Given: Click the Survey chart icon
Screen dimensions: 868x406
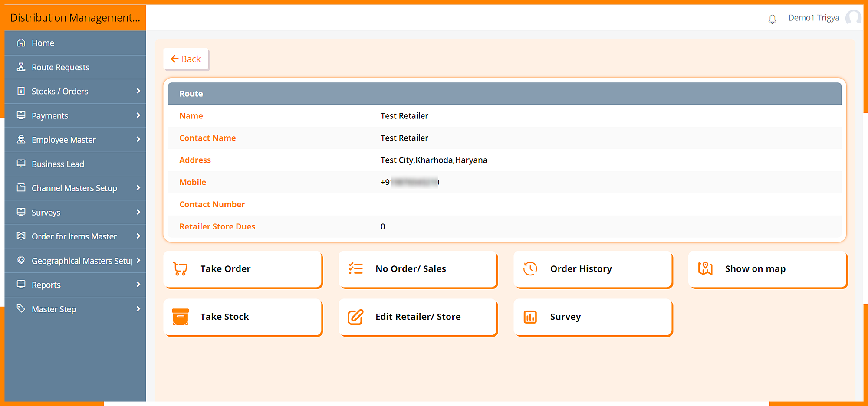Looking at the screenshot, I should point(530,317).
